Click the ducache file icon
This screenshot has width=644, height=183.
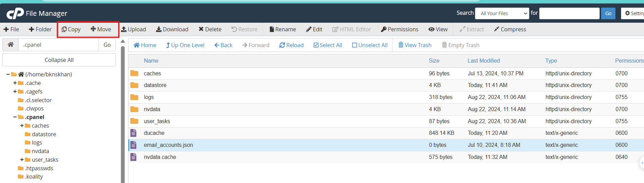coord(134,133)
